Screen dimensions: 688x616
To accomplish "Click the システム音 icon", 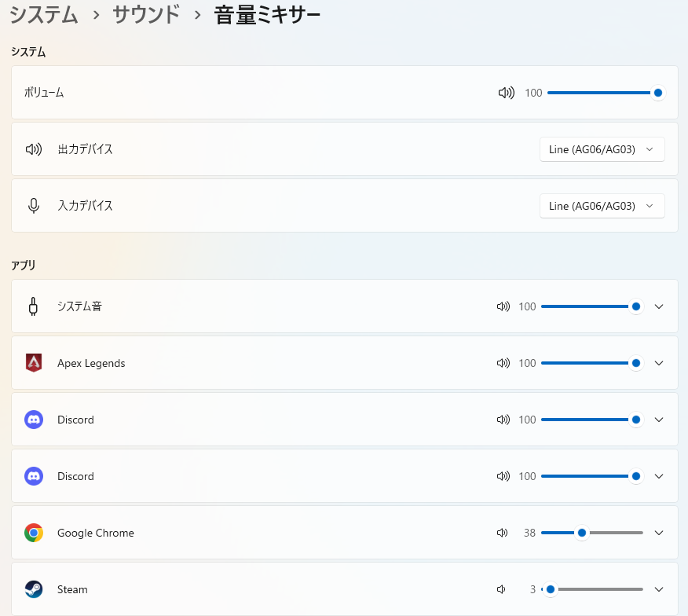I will [x=34, y=306].
